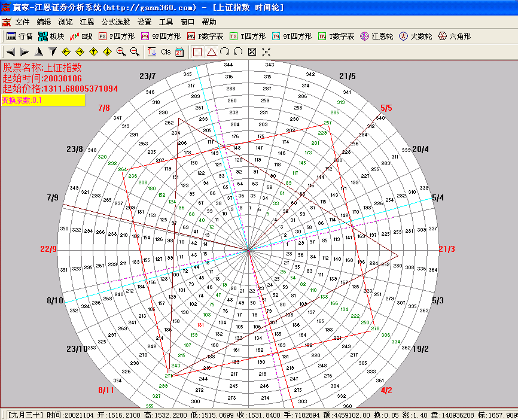The height and width of the screenshot is (420, 518).
Task: Click the Cls clear button
Action: 166,52
